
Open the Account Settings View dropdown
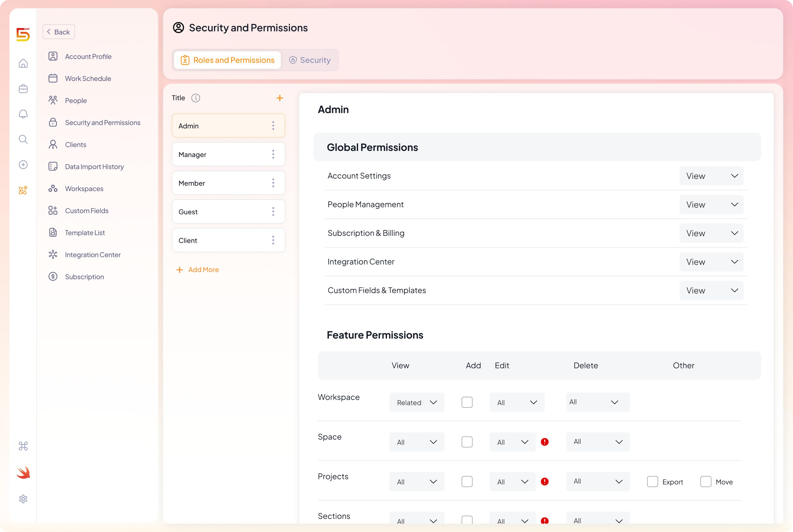click(x=711, y=176)
